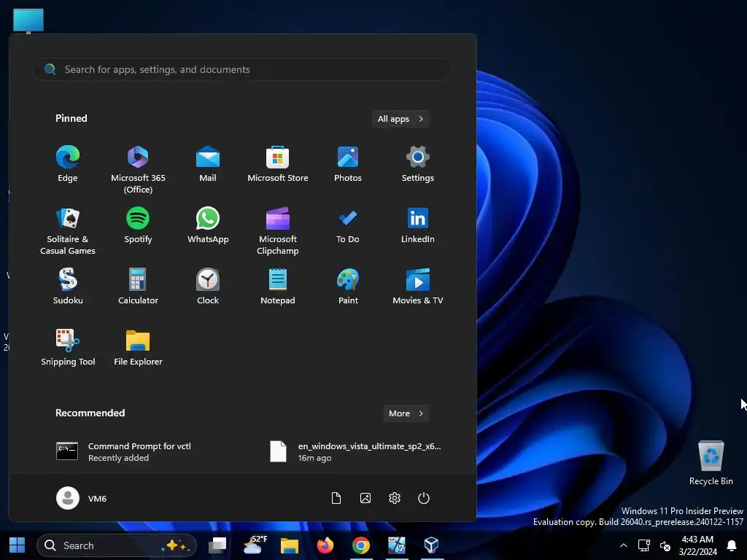Open Task View on the taskbar
The image size is (747, 560).
coord(217,545)
